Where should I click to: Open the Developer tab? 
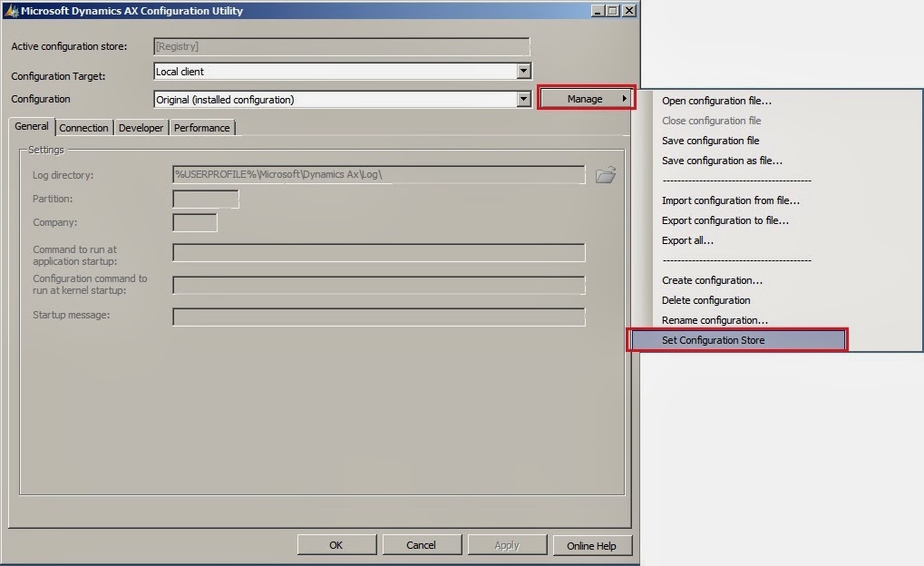pos(140,127)
